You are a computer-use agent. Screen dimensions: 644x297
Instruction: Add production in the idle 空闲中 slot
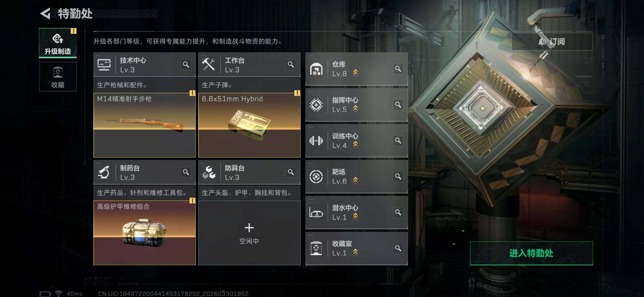click(249, 233)
